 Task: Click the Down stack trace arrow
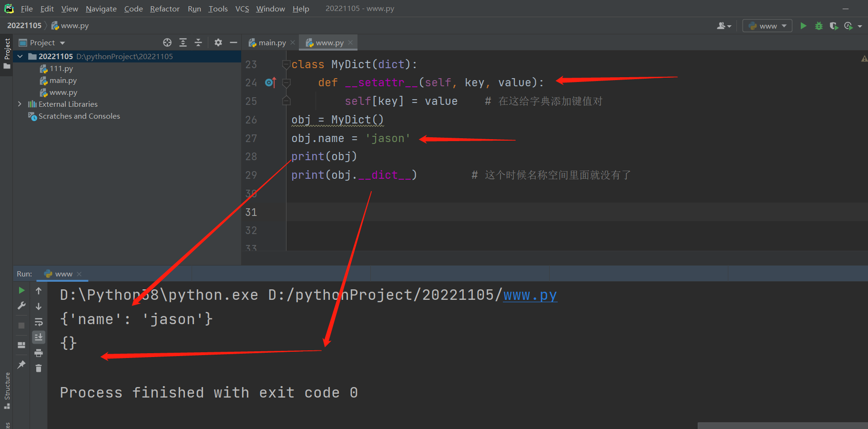[x=39, y=306]
